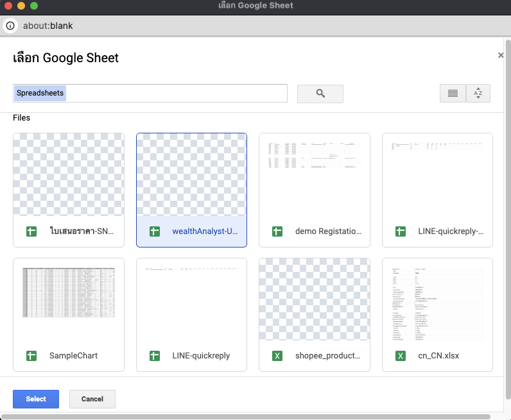Open the AZ sort options
511x420 pixels.
coord(478,94)
